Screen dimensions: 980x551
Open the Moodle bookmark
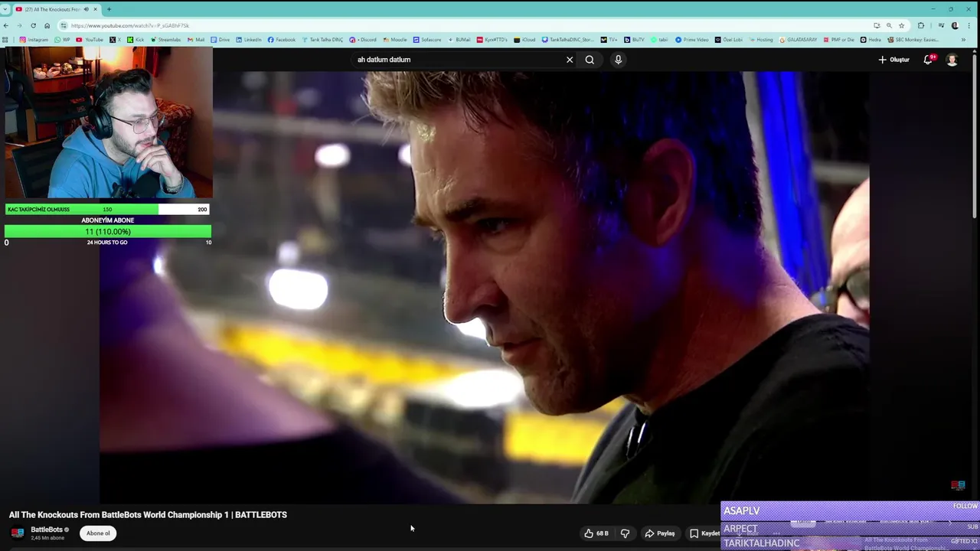tap(395, 40)
